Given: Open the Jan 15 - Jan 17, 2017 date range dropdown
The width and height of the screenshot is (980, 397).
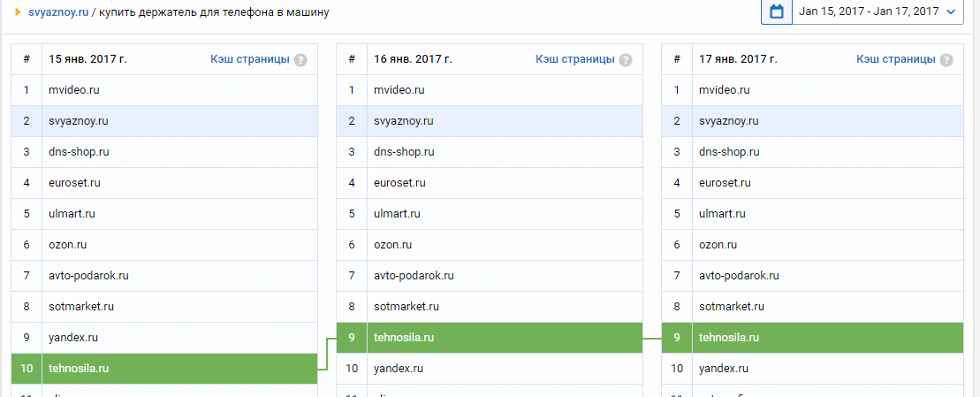Looking at the screenshot, I should click(x=877, y=11).
